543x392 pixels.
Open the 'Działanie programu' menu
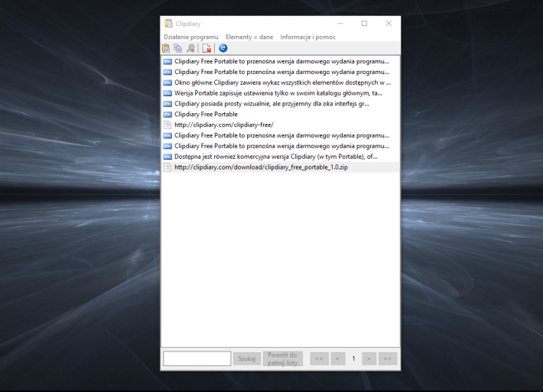point(191,37)
